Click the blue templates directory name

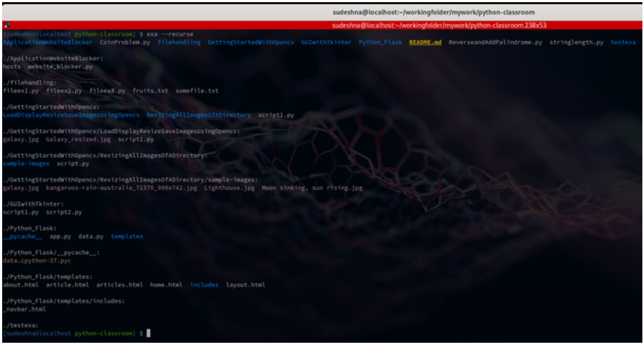pos(127,236)
